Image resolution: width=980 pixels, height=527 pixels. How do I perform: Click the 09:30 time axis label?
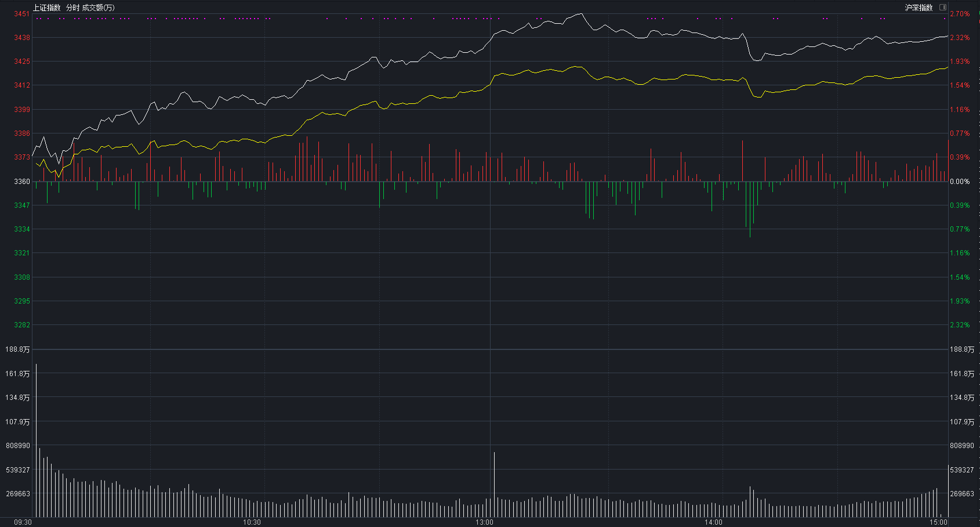pos(23,522)
